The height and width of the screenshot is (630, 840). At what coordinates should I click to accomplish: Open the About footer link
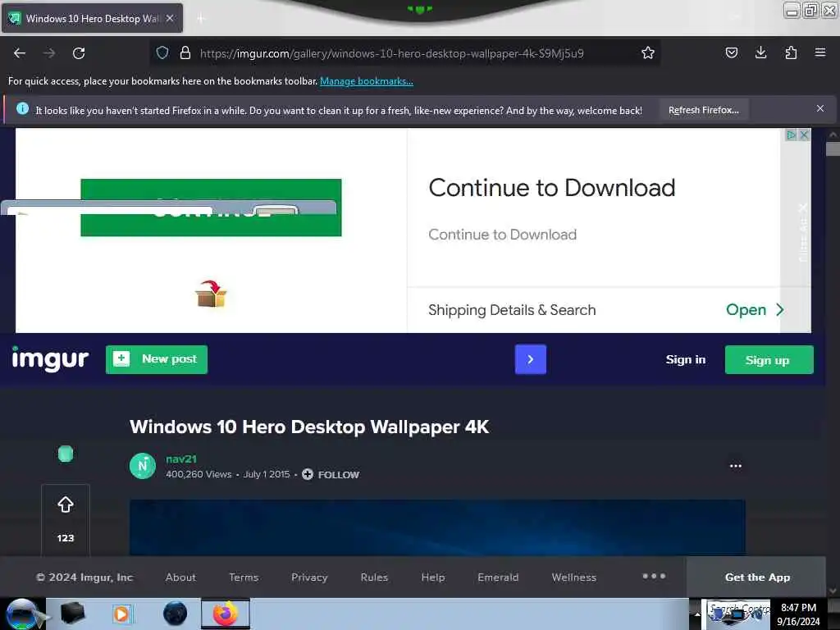pyautogui.click(x=180, y=577)
